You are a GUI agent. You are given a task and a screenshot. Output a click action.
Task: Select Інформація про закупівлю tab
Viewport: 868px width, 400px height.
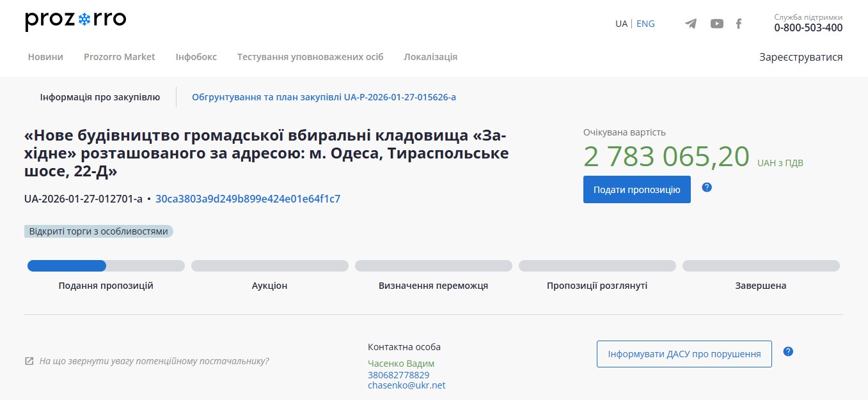[100, 97]
